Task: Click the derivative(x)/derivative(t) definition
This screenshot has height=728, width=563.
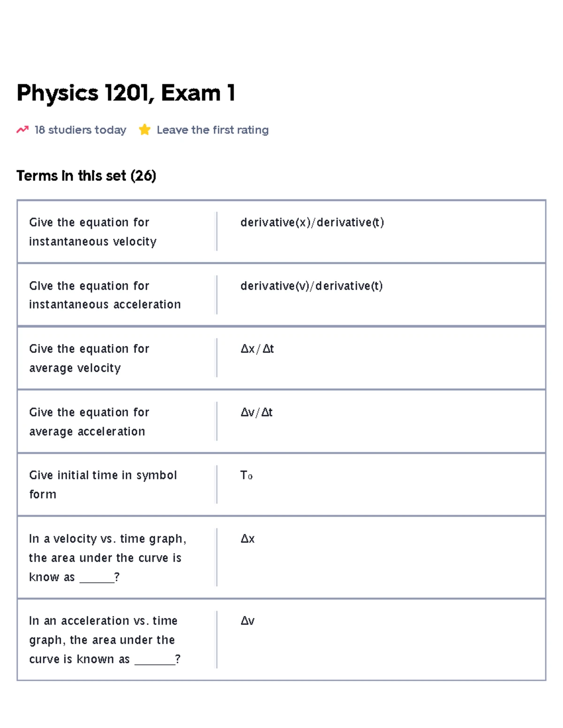Action: click(x=312, y=222)
